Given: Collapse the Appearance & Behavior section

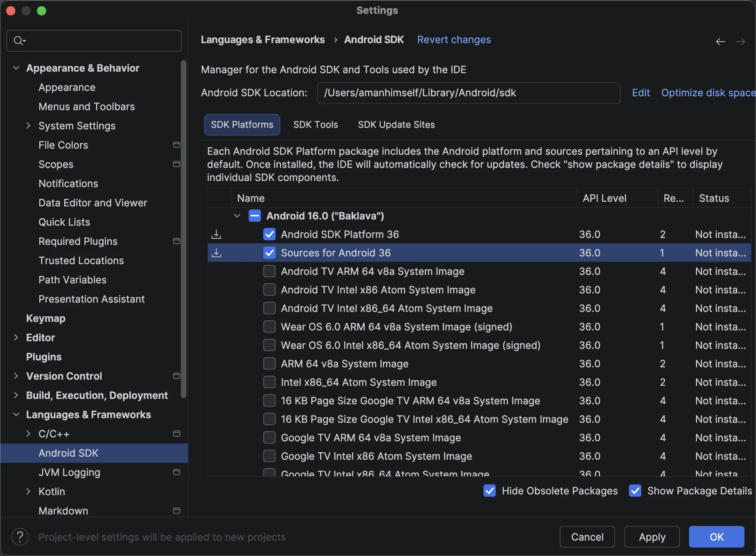Looking at the screenshot, I should click(x=16, y=68).
